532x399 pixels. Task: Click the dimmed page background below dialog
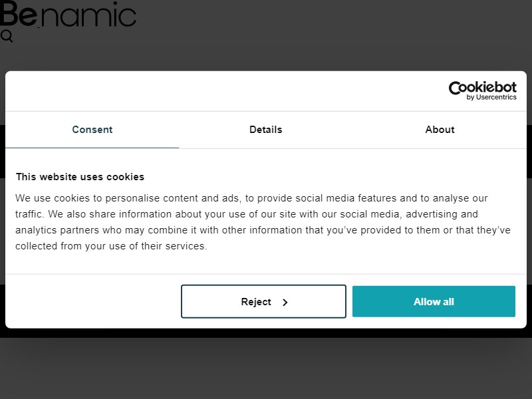click(x=266, y=368)
